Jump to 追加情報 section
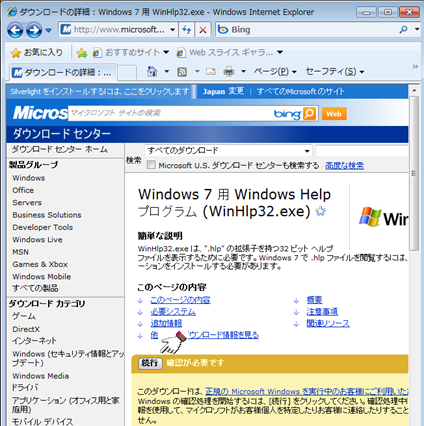The image size is (424, 426). pyautogui.click(x=166, y=323)
